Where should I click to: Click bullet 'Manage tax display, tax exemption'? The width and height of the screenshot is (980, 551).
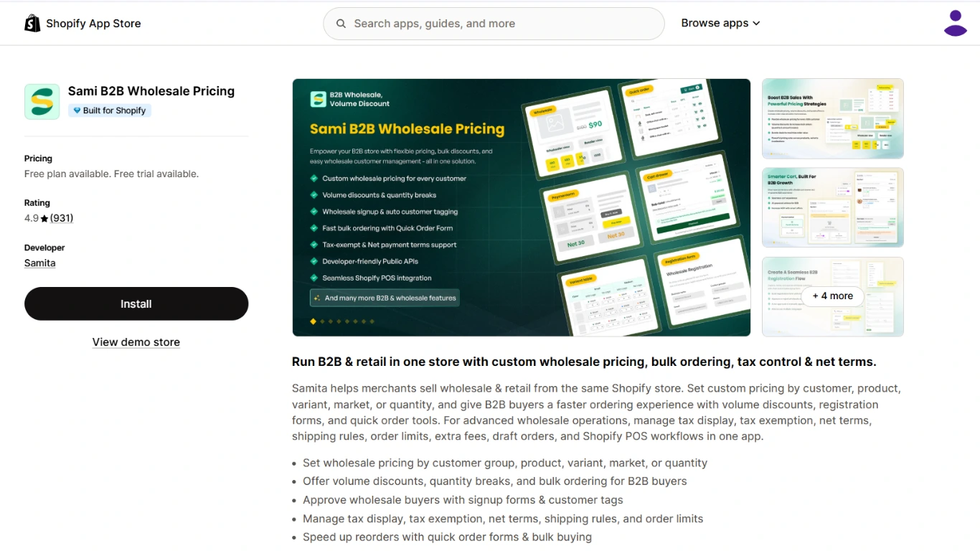pos(503,519)
